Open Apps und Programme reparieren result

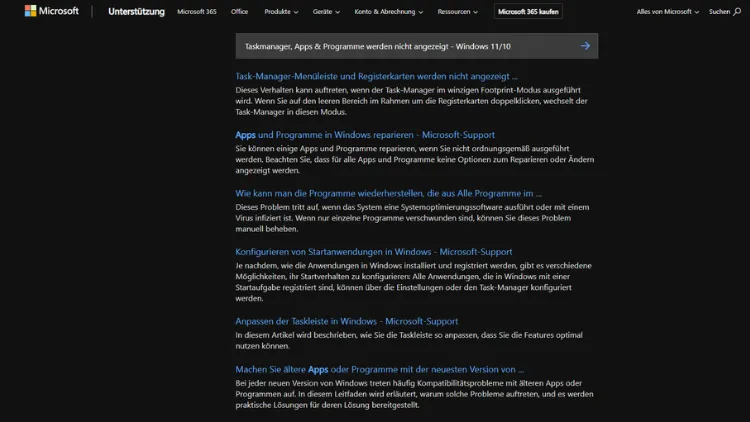(365, 135)
